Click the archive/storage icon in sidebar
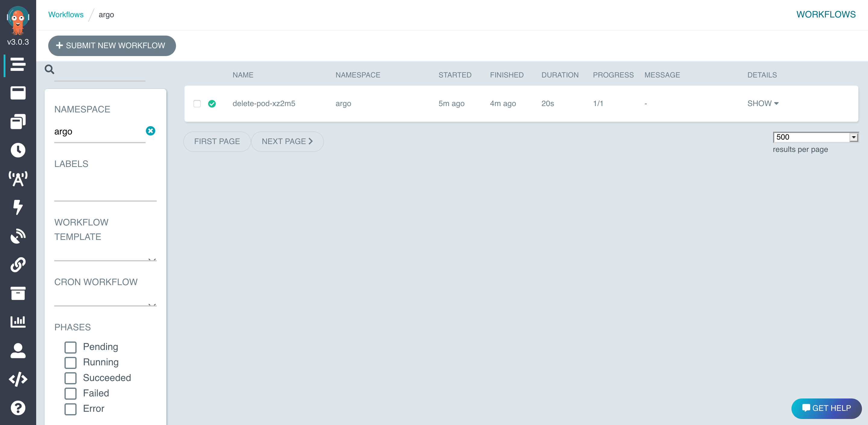 [18, 294]
